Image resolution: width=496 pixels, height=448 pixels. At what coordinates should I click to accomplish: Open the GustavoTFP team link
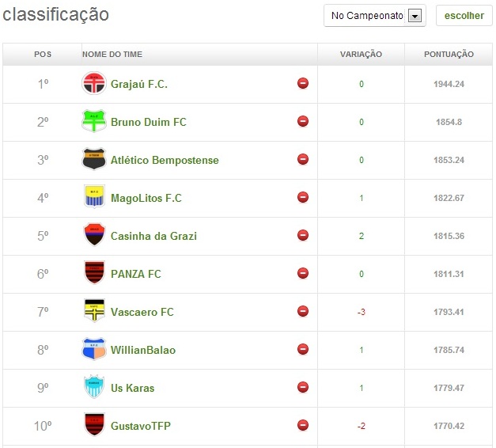141,426
